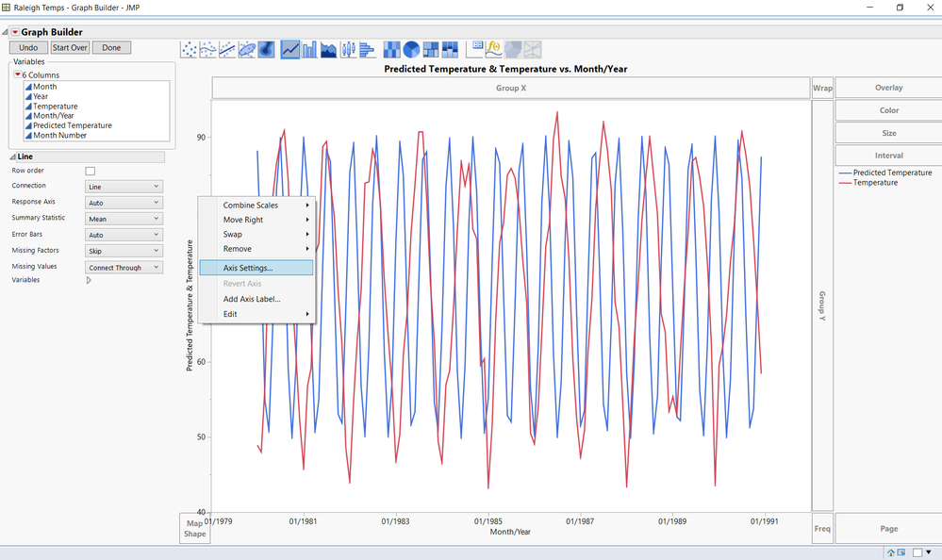
Task: Select the Area chart element icon
Action: [x=329, y=49]
